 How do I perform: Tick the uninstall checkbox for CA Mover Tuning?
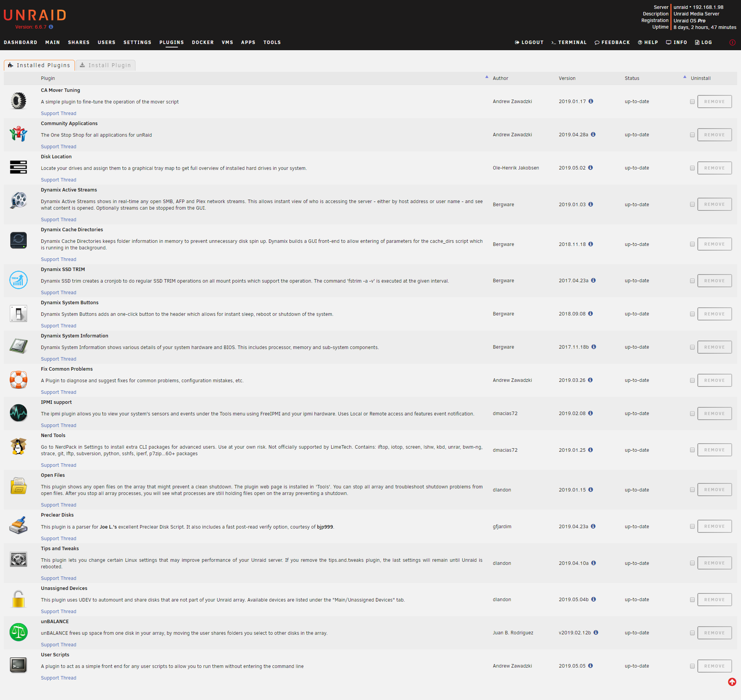(x=692, y=102)
